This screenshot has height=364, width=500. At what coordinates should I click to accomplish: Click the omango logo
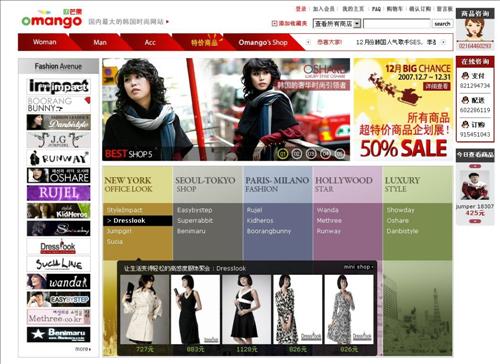[x=52, y=19]
